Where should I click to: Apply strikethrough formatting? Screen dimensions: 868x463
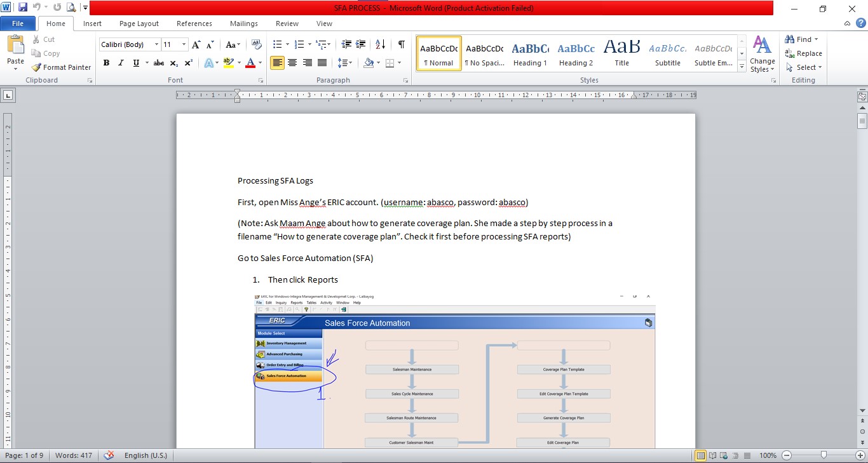click(x=159, y=63)
